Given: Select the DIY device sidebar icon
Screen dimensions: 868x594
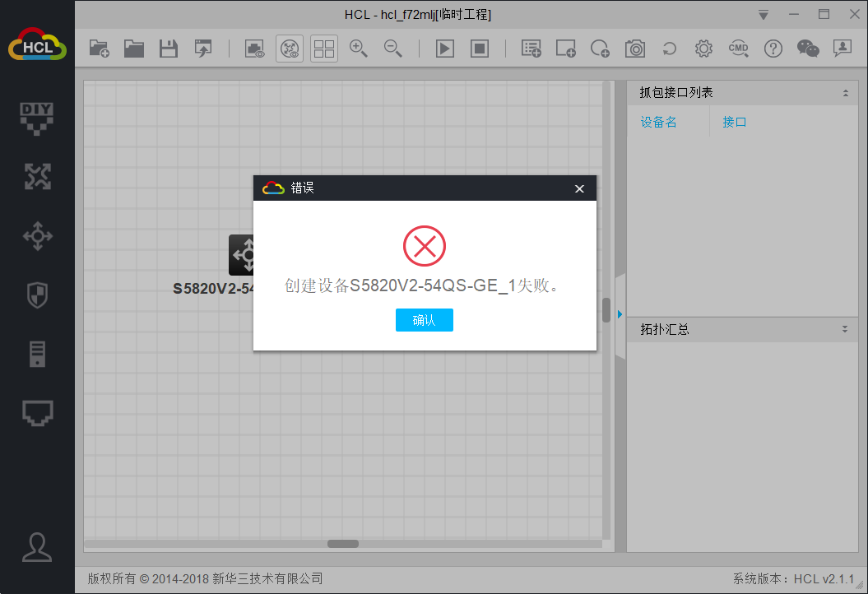Looking at the screenshot, I should click(37, 118).
